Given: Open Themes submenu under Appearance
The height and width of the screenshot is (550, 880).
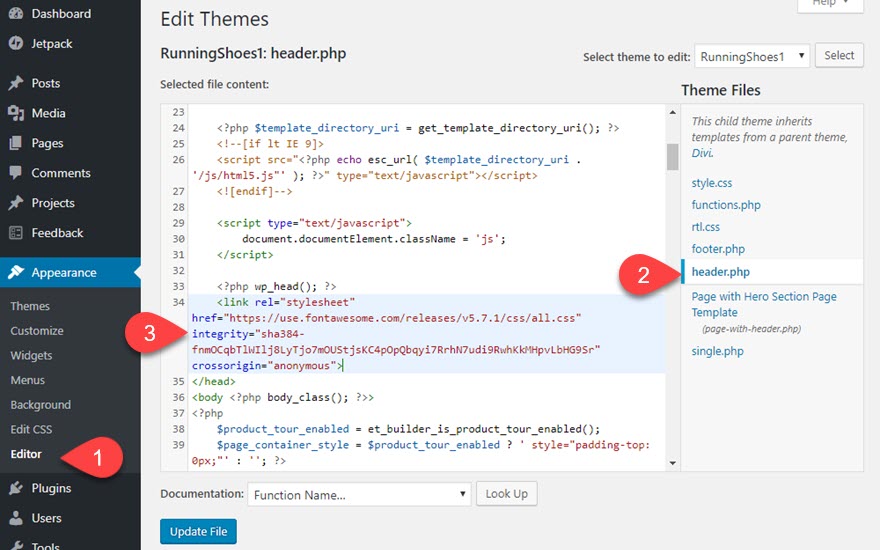Looking at the screenshot, I should [30, 306].
